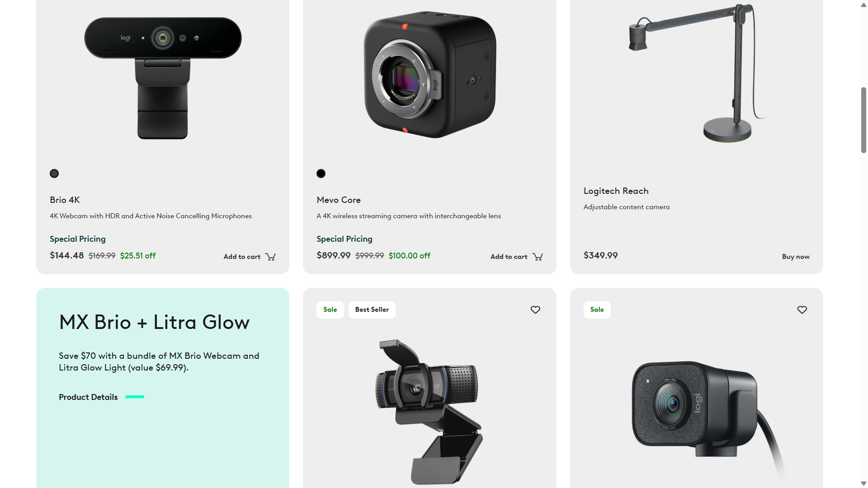Click the scroll up arrow on scrollbar

coord(863,5)
